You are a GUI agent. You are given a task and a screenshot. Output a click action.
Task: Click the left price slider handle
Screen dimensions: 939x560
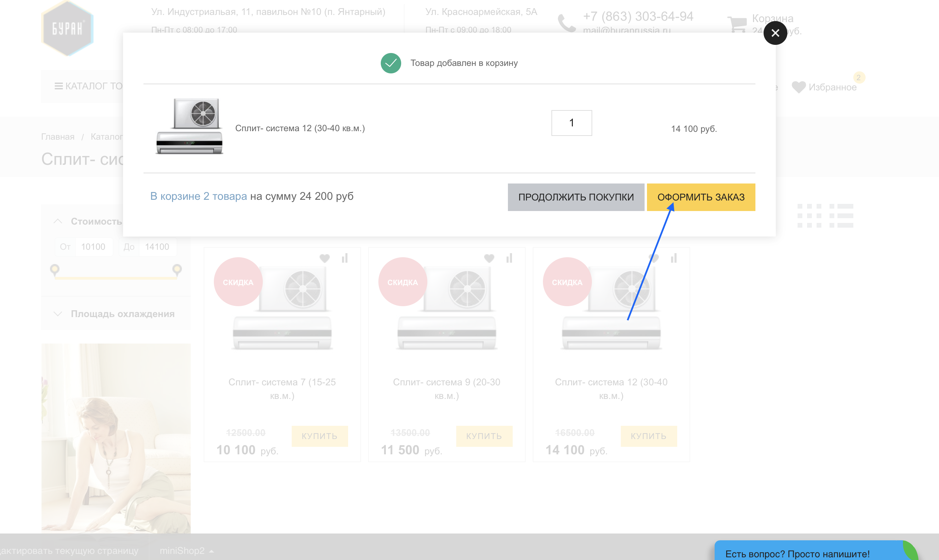[55, 269]
